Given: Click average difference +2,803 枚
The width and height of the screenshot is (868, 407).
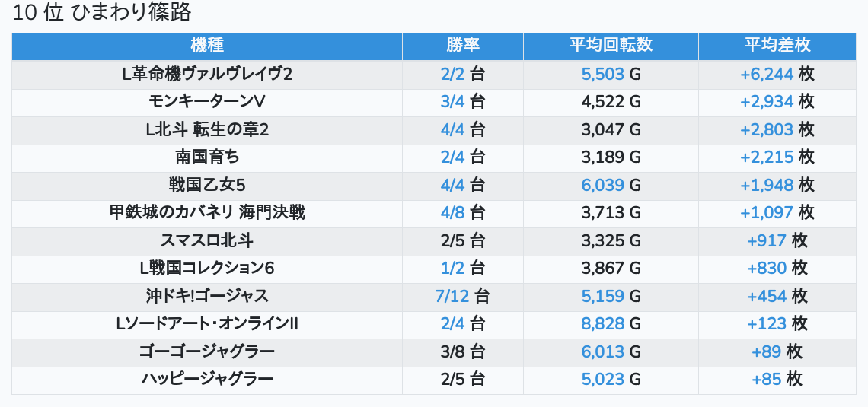Looking at the screenshot, I should (x=777, y=129).
